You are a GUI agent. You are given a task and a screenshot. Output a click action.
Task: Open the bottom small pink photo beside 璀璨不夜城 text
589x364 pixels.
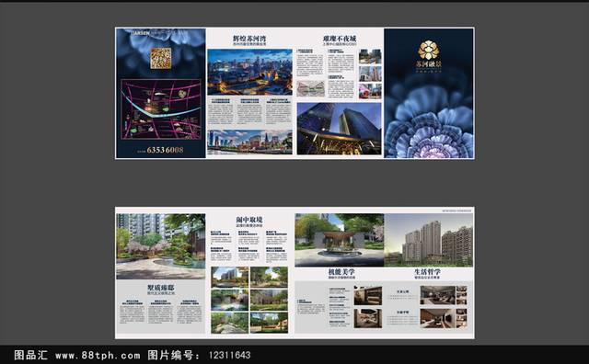370,91
